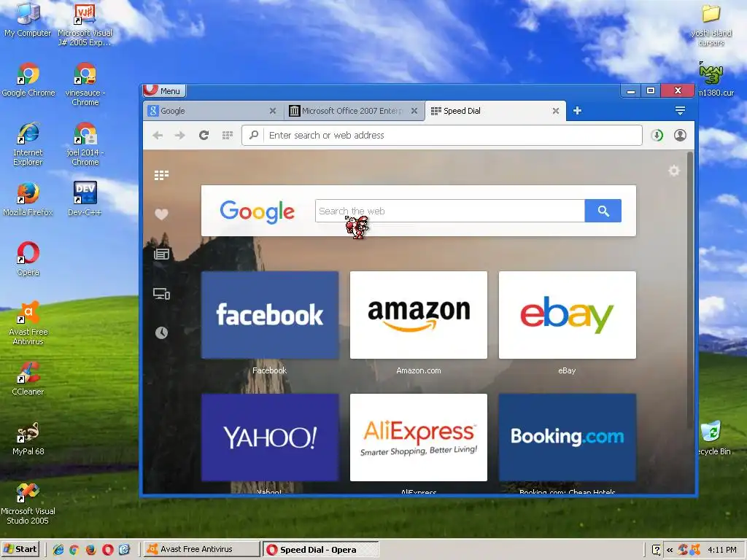
Task: Go forward with the forward arrow
Action: point(179,136)
